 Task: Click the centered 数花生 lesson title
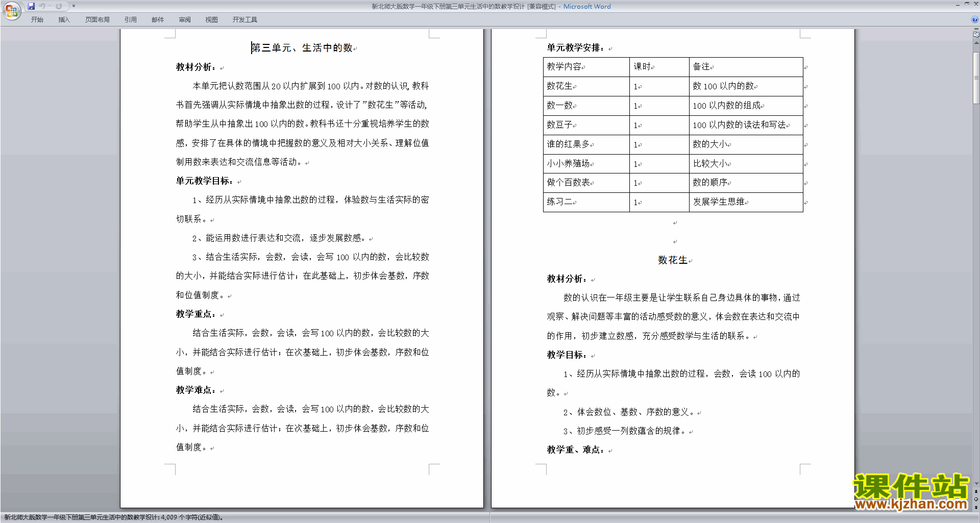click(673, 260)
